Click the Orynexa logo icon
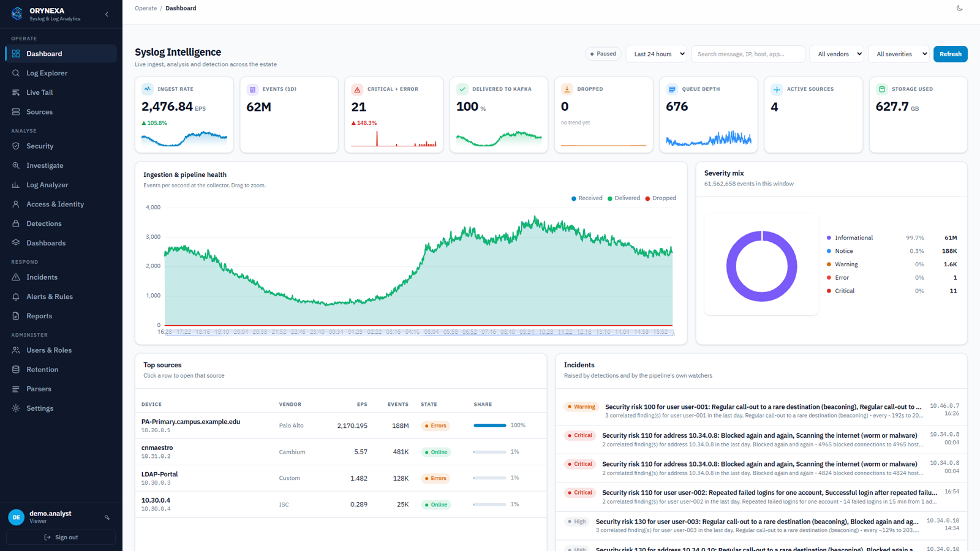This screenshot has height=551, width=980. (17, 13)
